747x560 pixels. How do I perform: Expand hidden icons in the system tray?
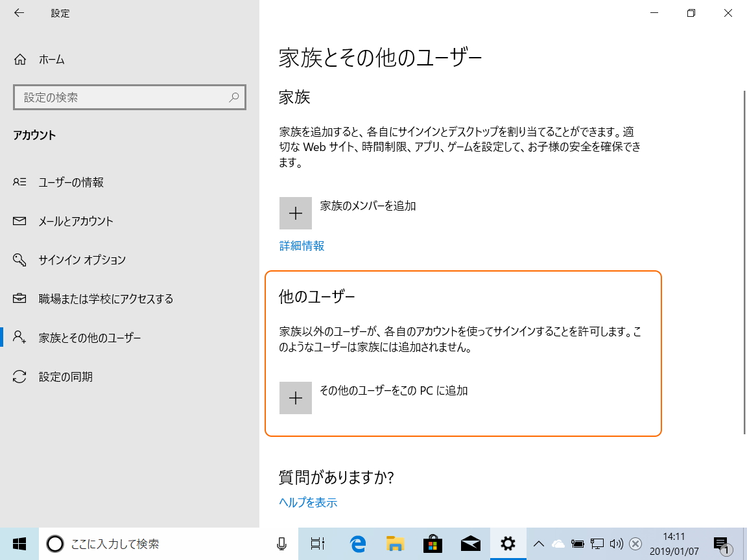coord(538,544)
